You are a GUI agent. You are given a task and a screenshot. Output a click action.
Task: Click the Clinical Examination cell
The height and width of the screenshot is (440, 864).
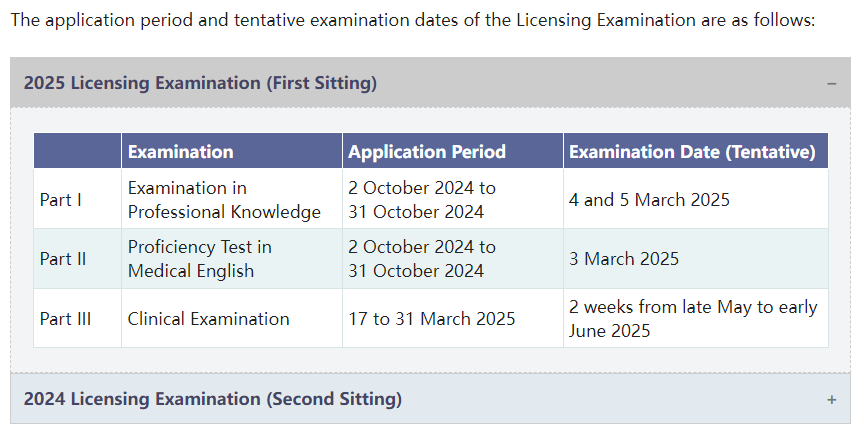click(x=232, y=318)
